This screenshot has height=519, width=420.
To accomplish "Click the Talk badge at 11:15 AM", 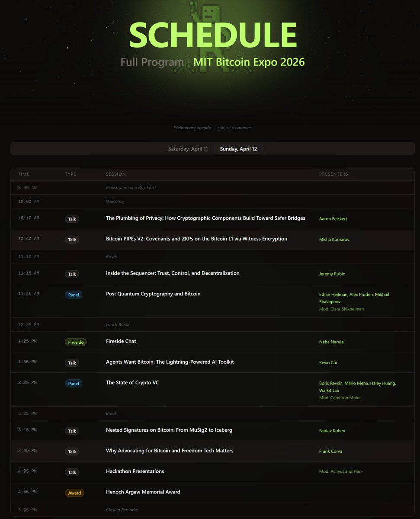I will [72, 274].
